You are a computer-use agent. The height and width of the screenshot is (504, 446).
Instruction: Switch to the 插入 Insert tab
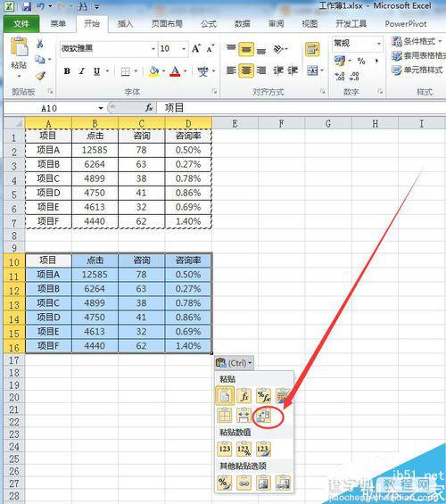pos(125,23)
